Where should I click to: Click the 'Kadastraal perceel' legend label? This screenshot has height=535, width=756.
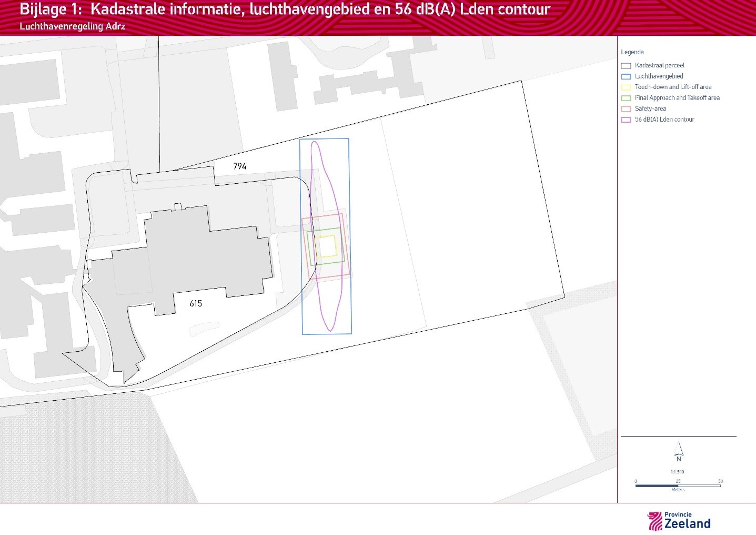(x=659, y=65)
